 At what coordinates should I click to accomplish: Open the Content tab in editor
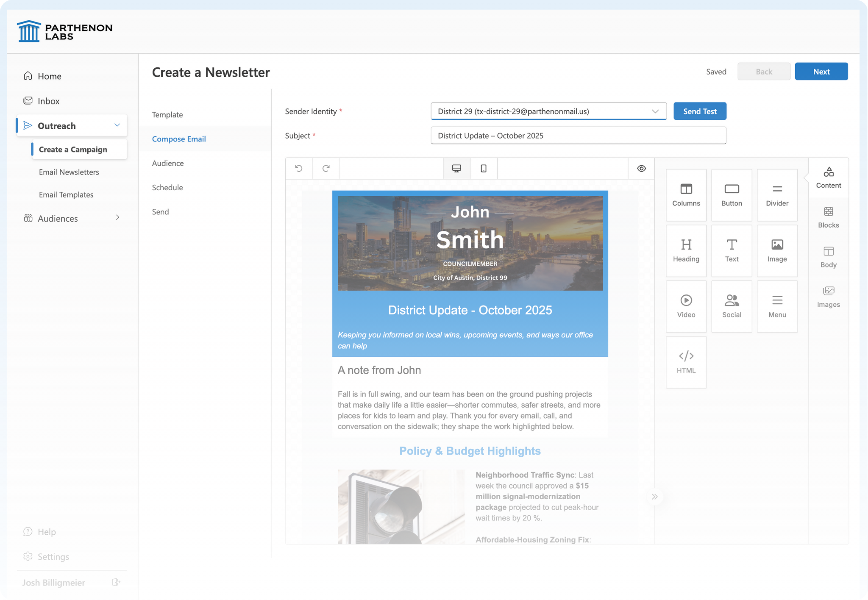click(829, 178)
